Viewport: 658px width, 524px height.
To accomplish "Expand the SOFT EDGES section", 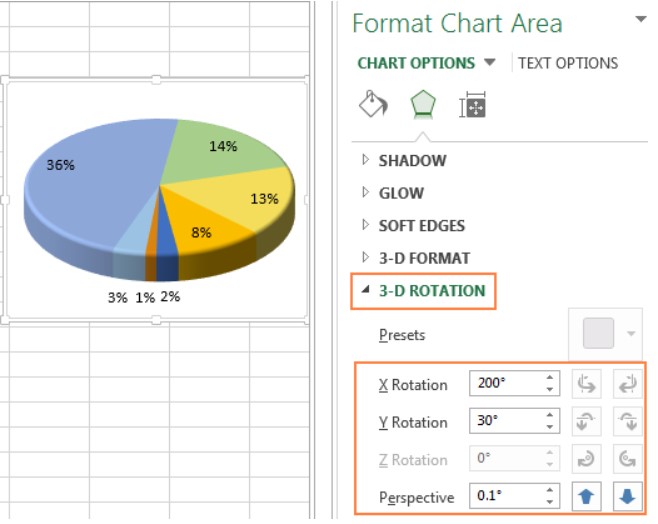I will [366, 225].
